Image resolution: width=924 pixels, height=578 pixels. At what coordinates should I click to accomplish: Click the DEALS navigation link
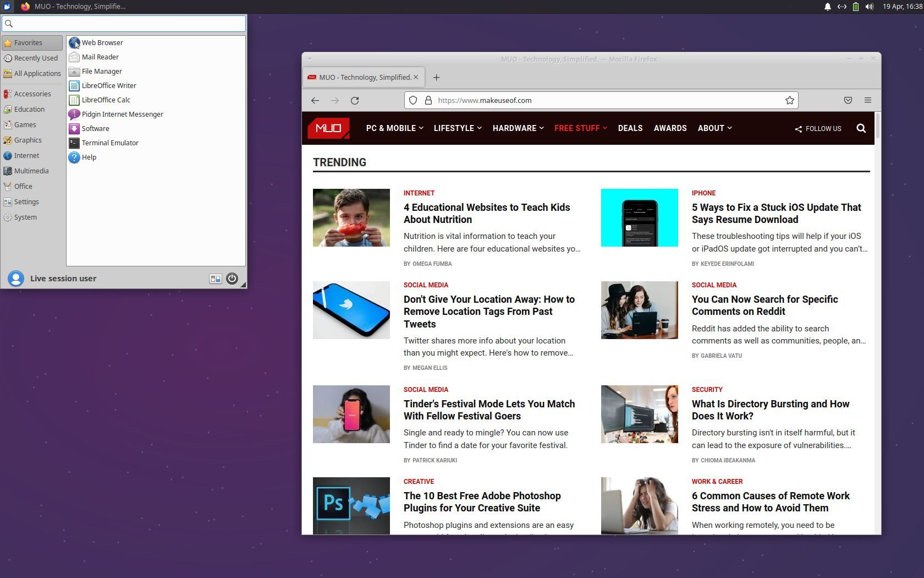point(630,128)
